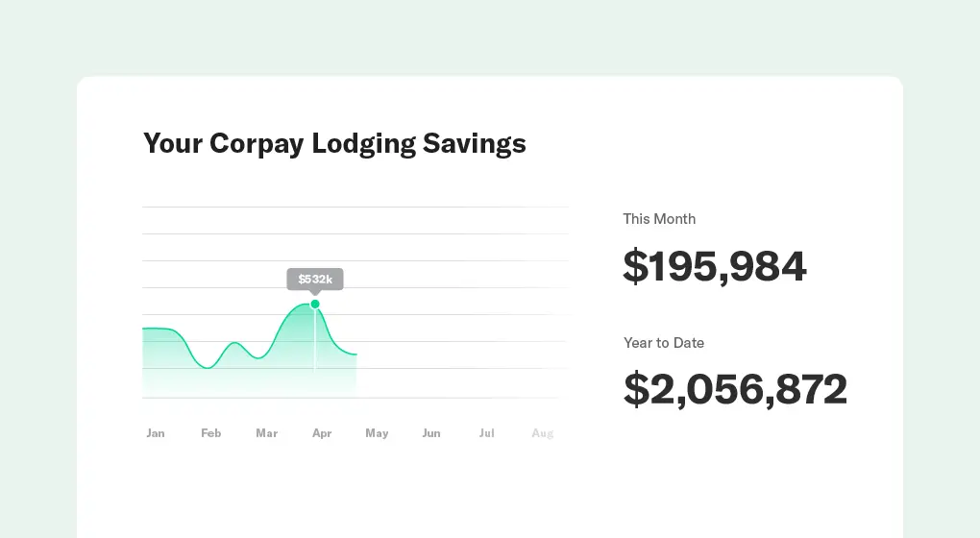Select the Jul month label
Screen dimensions: 980x538
pyautogui.click(x=487, y=433)
